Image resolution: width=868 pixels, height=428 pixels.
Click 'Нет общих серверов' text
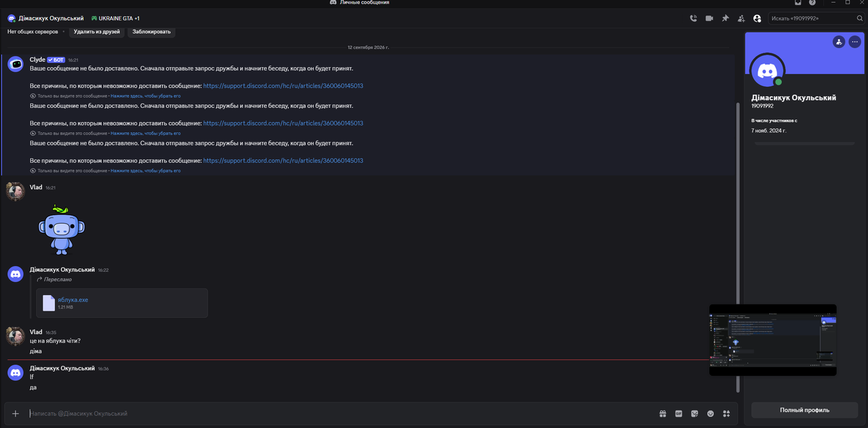(33, 32)
